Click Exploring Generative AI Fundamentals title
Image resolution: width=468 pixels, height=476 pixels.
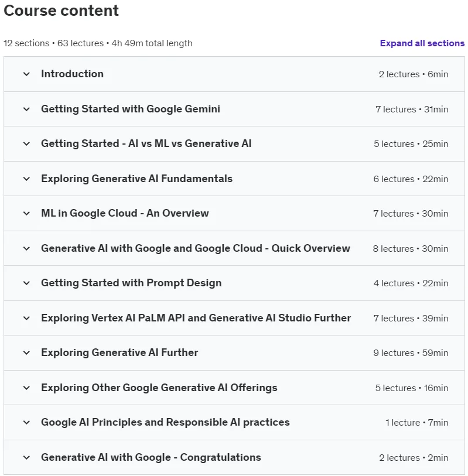(x=136, y=179)
